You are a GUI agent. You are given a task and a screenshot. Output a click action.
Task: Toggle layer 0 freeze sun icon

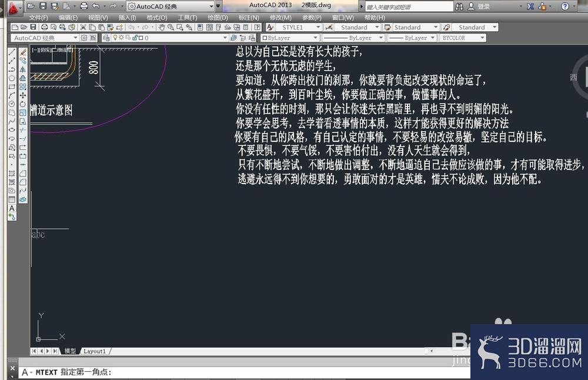pyautogui.click(x=122, y=38)
